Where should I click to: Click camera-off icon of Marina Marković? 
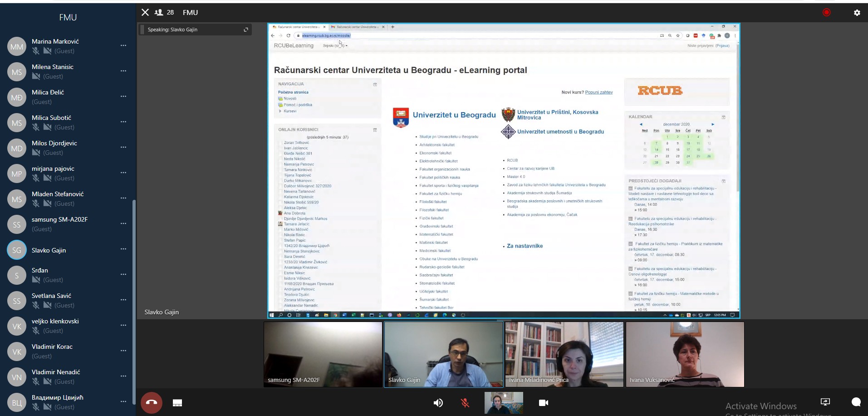click(47, 51)
